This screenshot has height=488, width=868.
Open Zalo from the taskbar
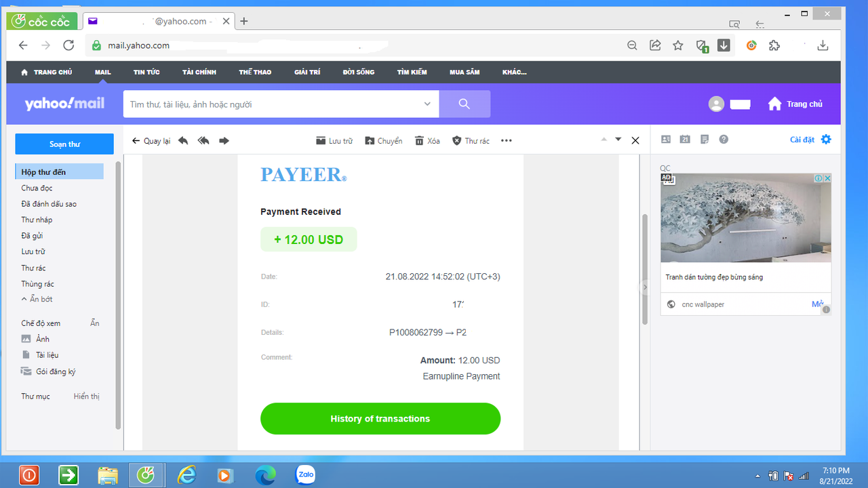coord(306,474)
